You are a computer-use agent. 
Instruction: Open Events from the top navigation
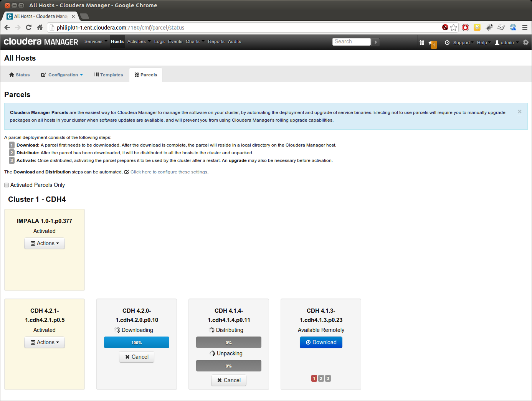[x=175, y=41]
